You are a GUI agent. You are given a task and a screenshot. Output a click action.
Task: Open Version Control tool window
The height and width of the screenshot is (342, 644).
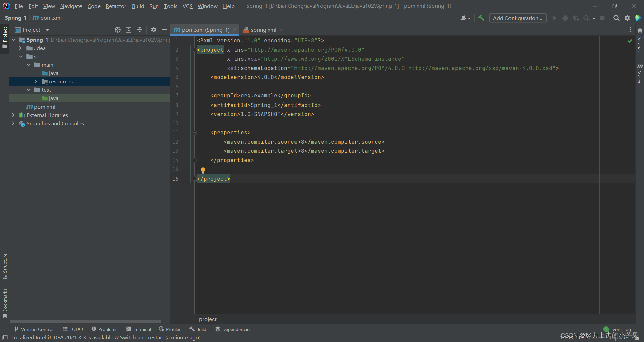(x=34, y=329)
